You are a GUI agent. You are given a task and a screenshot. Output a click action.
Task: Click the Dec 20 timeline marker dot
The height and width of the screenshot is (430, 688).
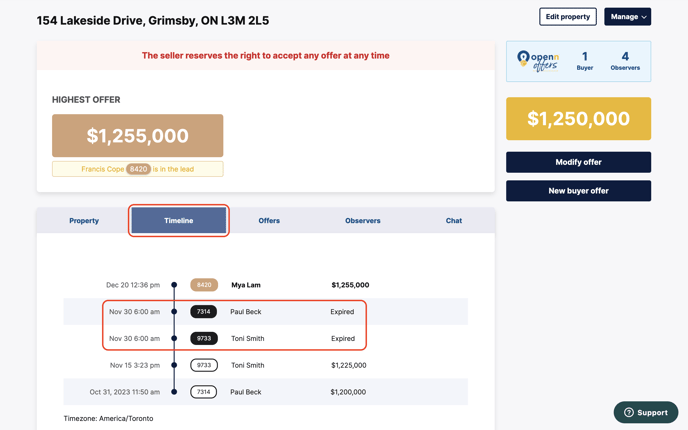coord(174,285)
